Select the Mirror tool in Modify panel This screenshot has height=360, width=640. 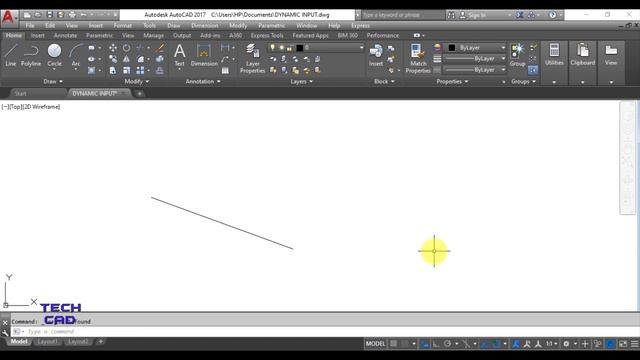127,59
